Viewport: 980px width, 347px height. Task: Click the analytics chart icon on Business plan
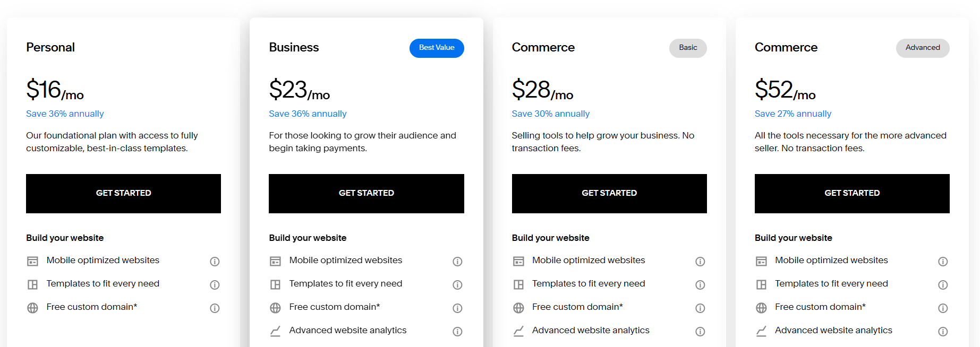(275, 331)
